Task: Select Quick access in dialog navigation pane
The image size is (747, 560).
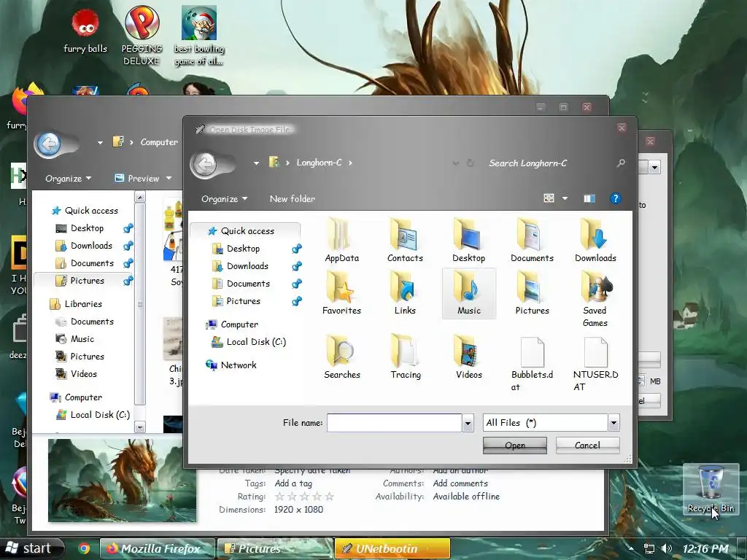Action: 246,231
